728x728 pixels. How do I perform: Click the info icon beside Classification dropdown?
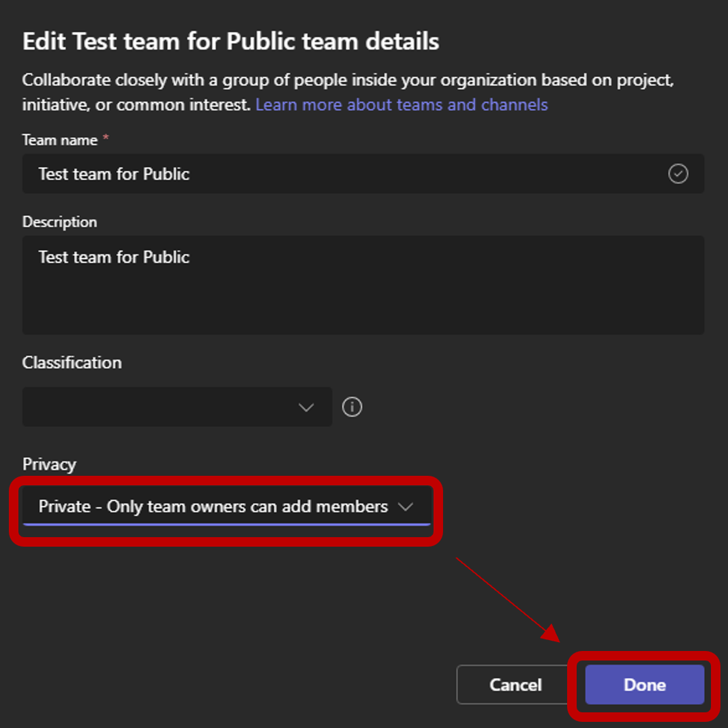(x=352, y=407)
